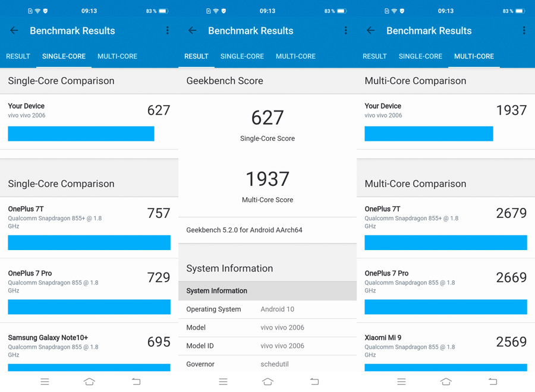Screen dimensions: 535x392
Task: Tap the 627 Single-Core Score value
Action: 267,118
